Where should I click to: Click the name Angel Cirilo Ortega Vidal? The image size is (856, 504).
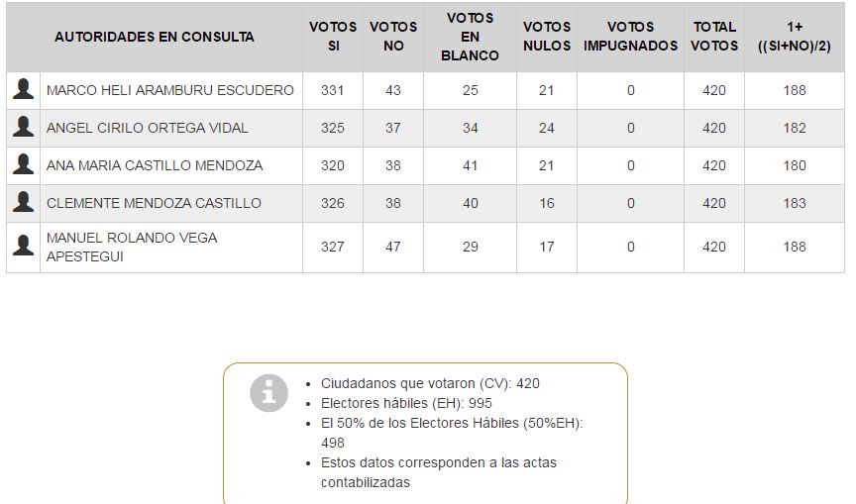pos(148,128)
